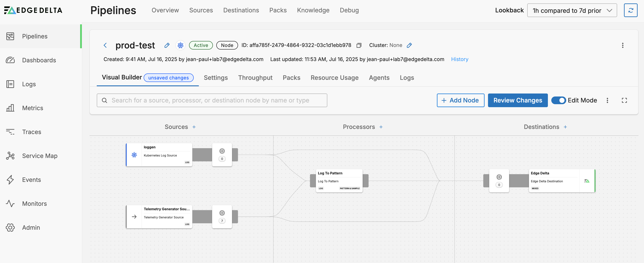644x263 pixels.
Task: Open the Edge Delta destination processor node
Action: coord(499,181)
